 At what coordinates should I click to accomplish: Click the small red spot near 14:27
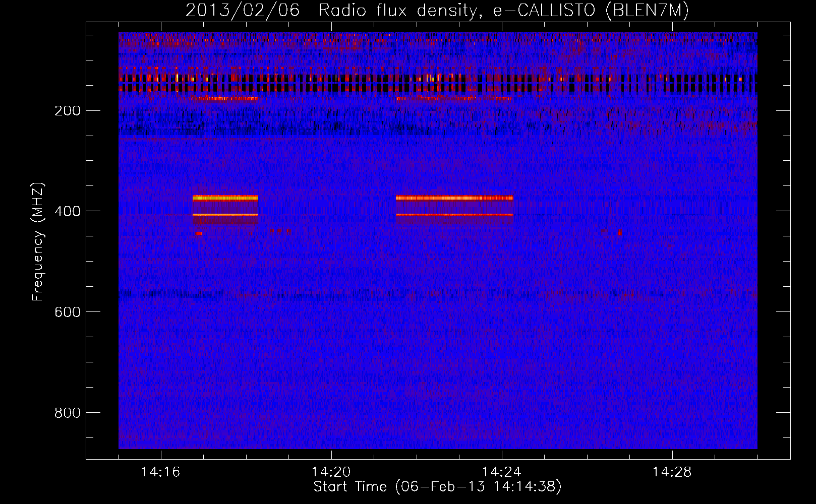pyautogui.click(x=619, y=233)
